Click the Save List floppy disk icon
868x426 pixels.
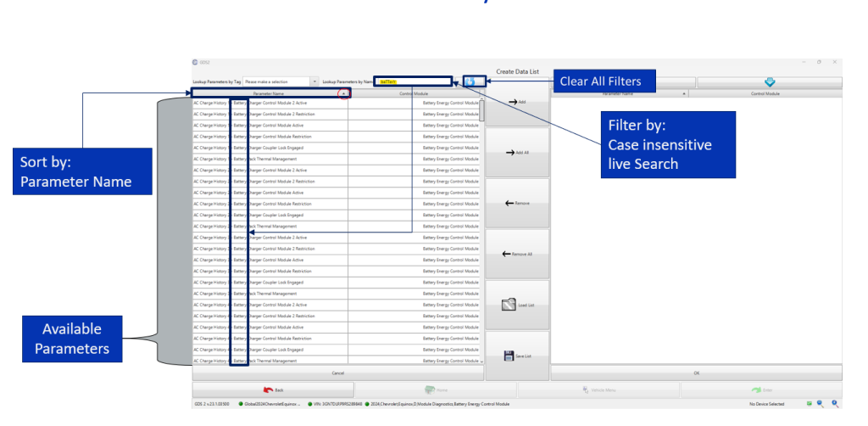509,356
